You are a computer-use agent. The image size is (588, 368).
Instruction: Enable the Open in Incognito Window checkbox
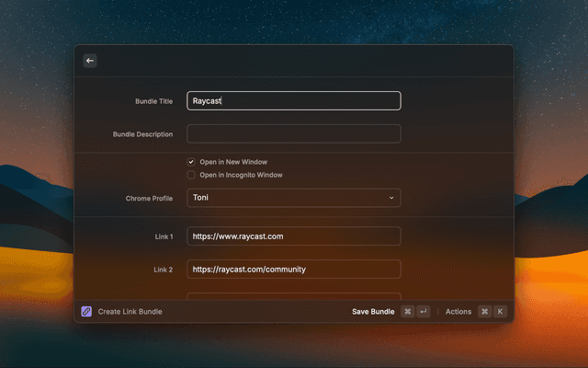191,175
